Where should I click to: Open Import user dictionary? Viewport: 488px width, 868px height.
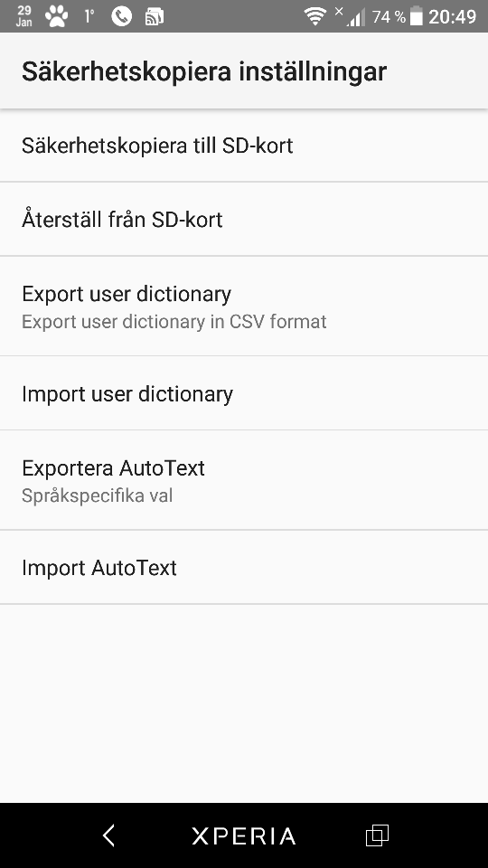click(244, 393)
